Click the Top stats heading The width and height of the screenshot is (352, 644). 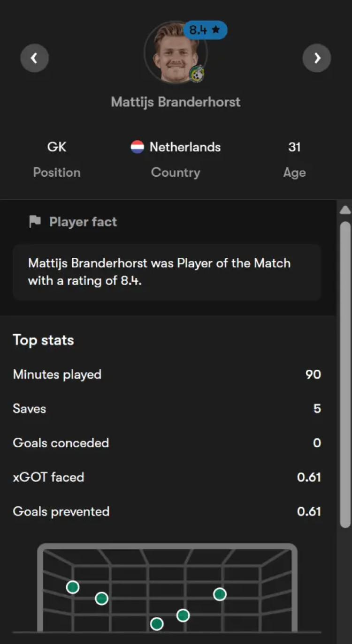43,340
